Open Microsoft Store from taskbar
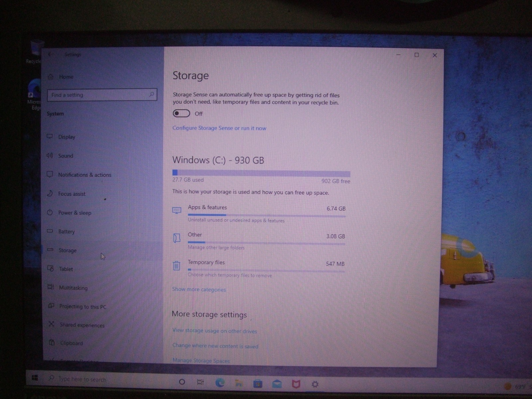 point(258,384)
